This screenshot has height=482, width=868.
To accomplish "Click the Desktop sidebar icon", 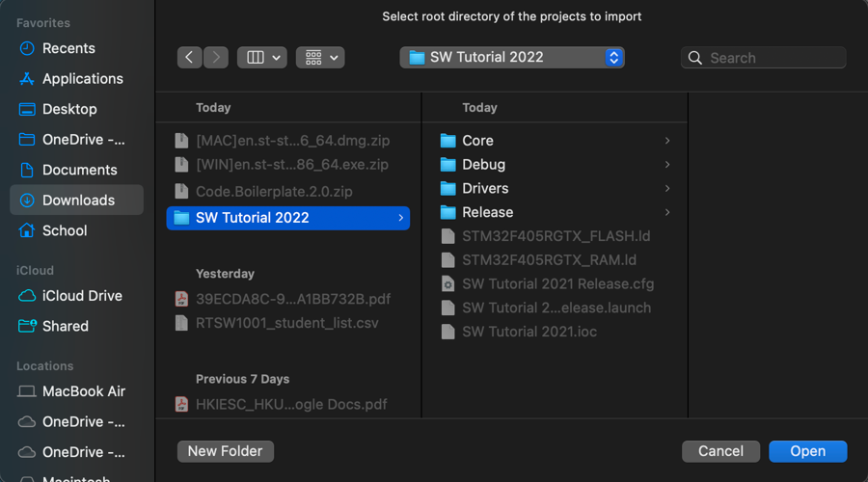I will click(27, 109).
